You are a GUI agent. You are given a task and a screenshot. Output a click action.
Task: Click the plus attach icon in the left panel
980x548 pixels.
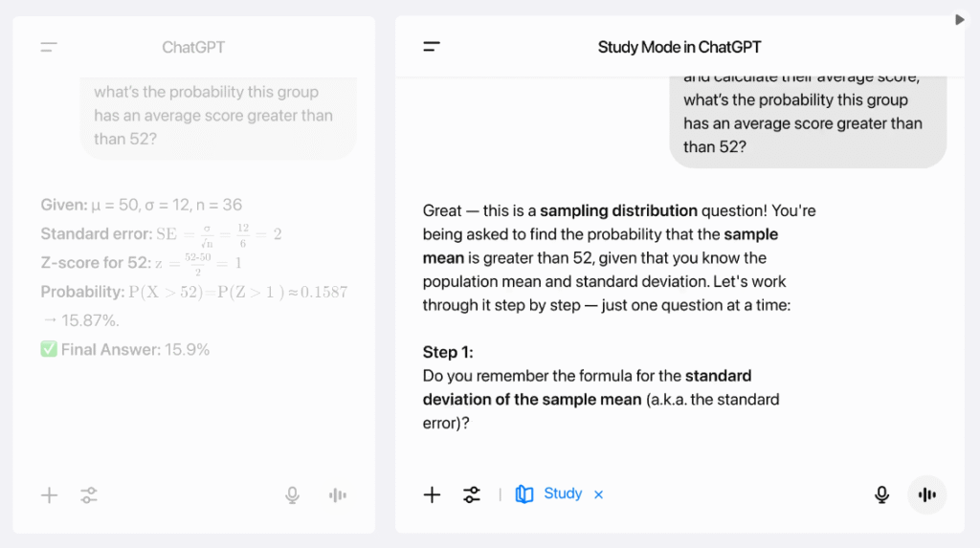coord(50,494)
